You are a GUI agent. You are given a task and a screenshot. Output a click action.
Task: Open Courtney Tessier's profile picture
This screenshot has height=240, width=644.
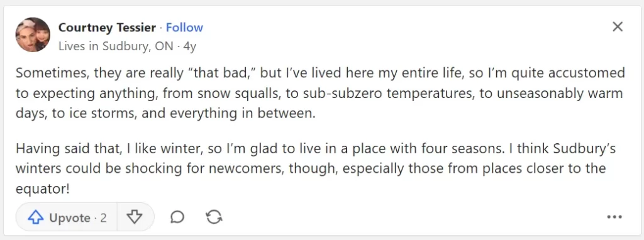[33, 35]
